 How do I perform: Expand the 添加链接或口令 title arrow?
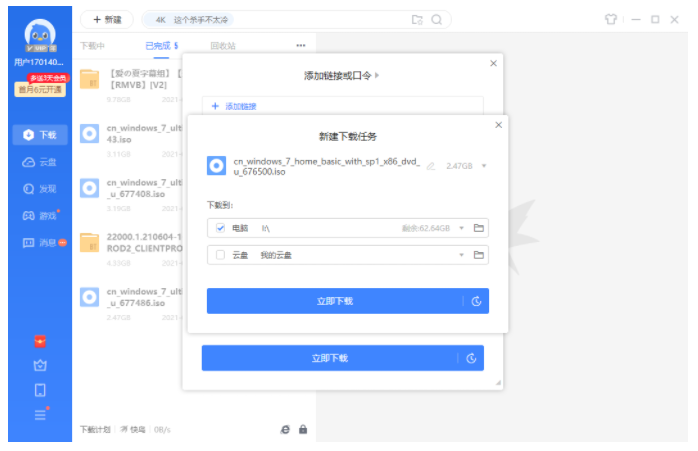377,75
